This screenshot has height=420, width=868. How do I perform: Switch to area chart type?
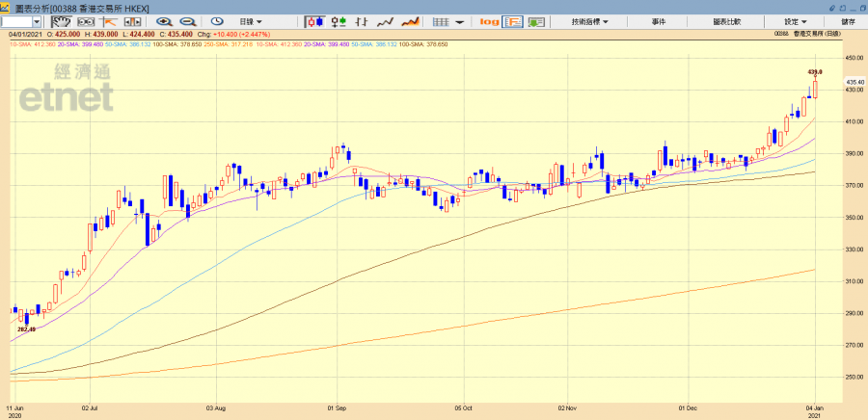(410, 21)
